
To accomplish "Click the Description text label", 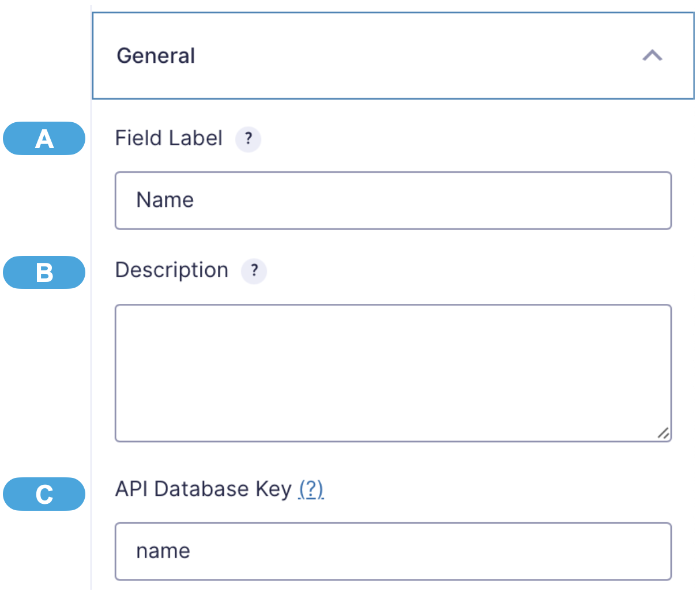I will [x=172, y=270].
